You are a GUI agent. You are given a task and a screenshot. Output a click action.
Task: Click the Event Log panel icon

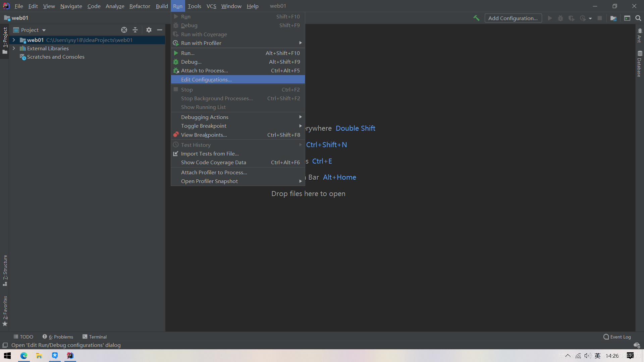click(x=606, y=337)
